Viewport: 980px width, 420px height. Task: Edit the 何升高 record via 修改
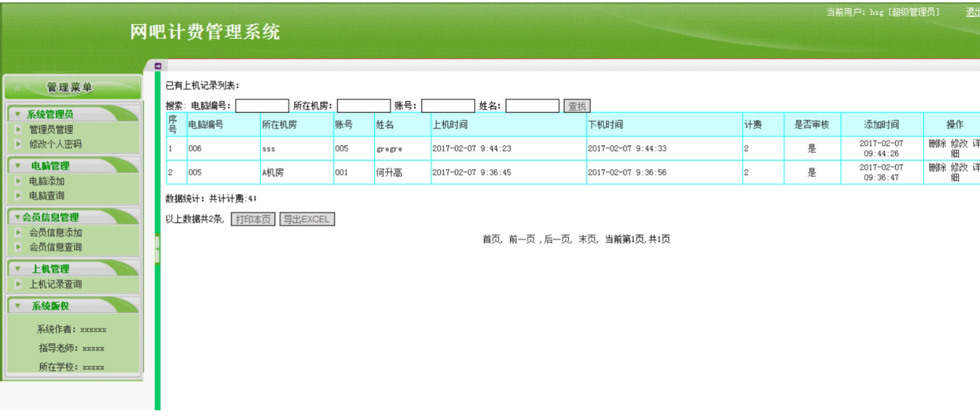(959, 168)
